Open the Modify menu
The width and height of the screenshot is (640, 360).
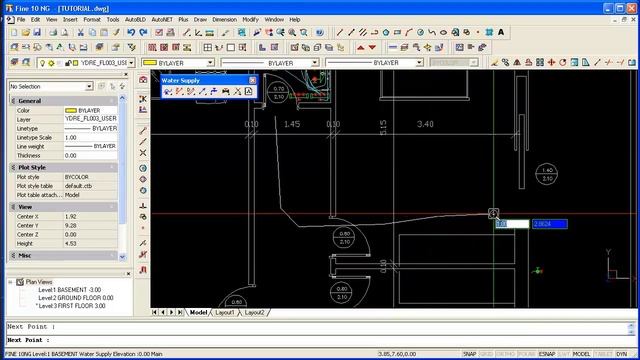(x=250, y=20)
